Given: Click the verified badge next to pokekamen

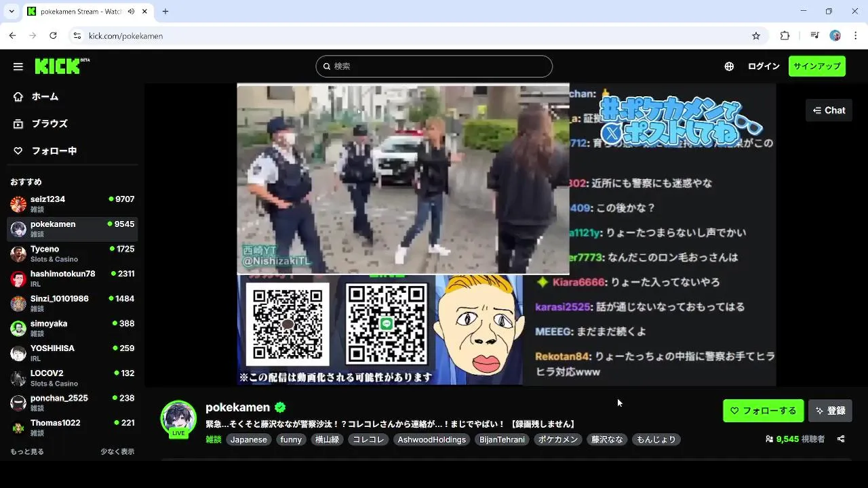Looking at the screenshot, I should click(x=280, y=407).
